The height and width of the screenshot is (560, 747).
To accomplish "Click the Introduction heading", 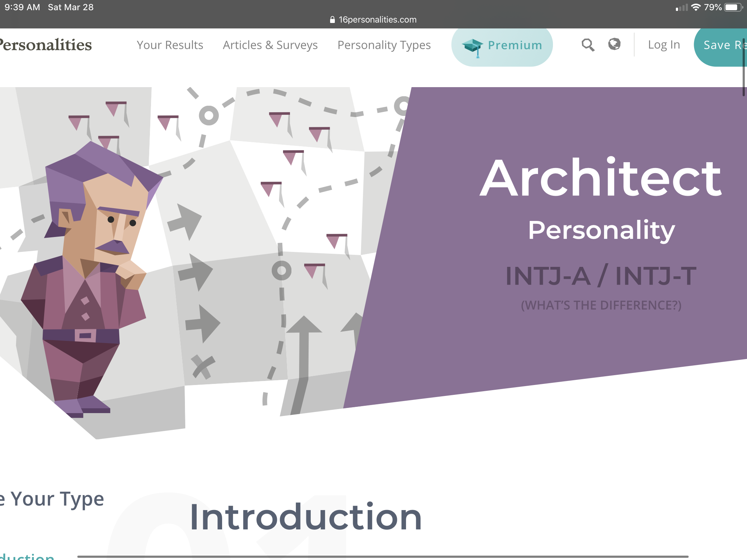I will point(306,517).
